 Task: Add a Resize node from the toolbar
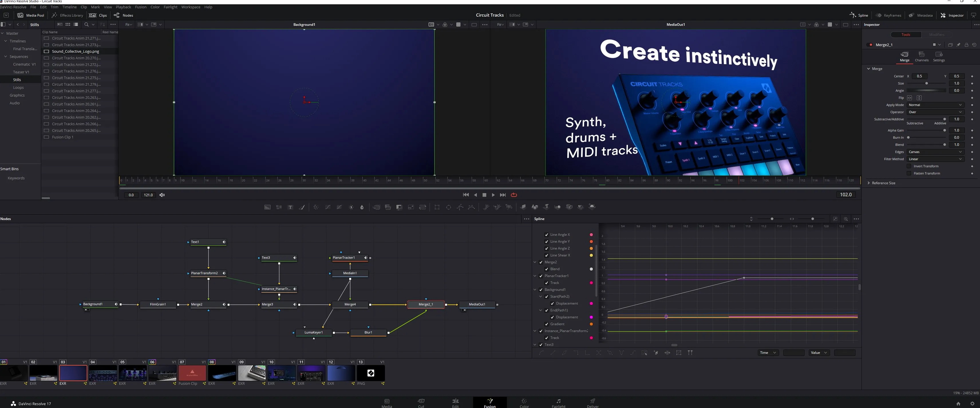tap(411, 207)
